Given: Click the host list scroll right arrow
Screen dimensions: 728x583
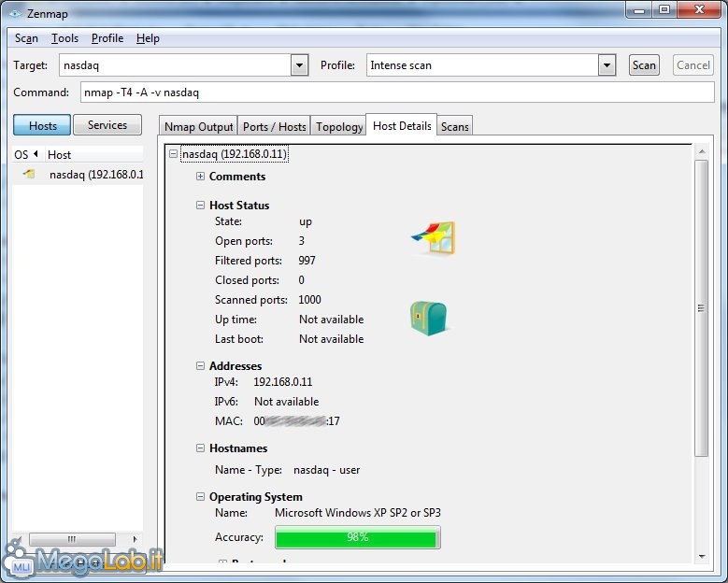Looking at the screenshot, I should 135,539.
